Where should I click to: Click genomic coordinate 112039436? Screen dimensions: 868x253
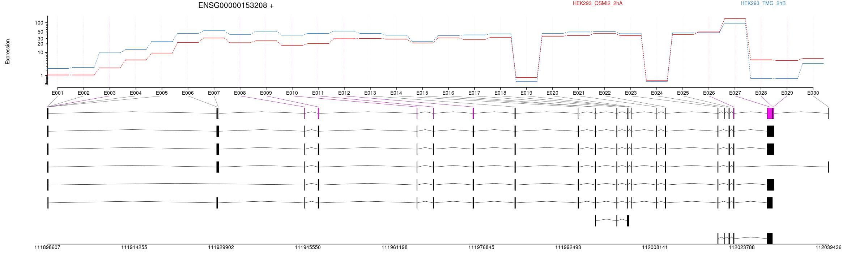(x=829, y=248)
